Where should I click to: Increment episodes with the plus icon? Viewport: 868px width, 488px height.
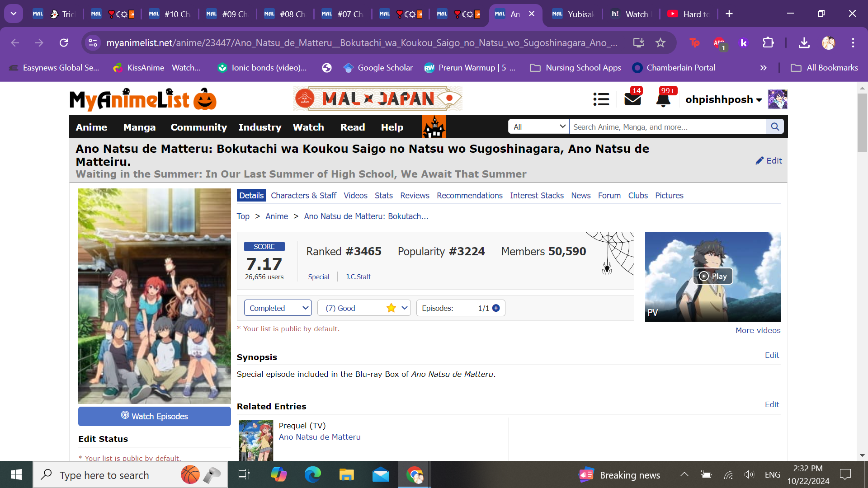[x=496, y=308]
